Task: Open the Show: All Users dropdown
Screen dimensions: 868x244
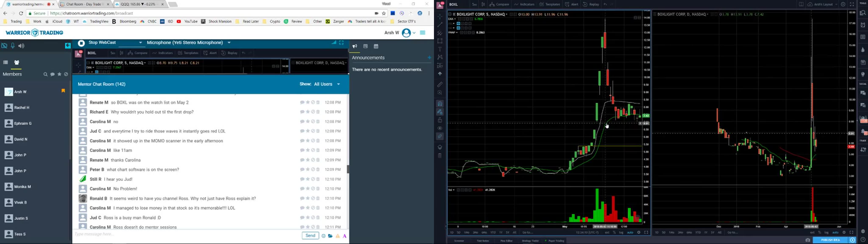Action: click(x=320, y=84)
